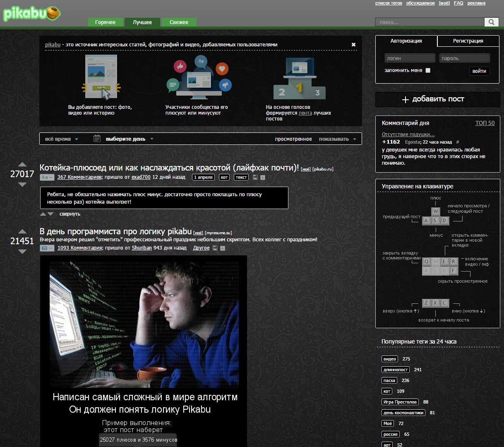Downvote the Котейка-плюсоед post
The image size is (504, 447).
[22, 184]
